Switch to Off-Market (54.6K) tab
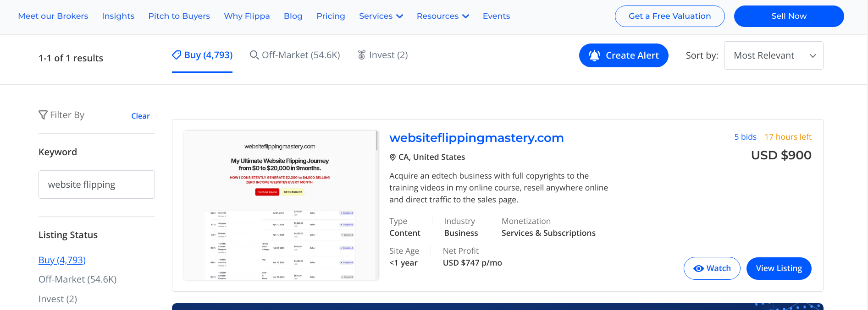This screenshot has width=868, height=310. pos(295,55)
